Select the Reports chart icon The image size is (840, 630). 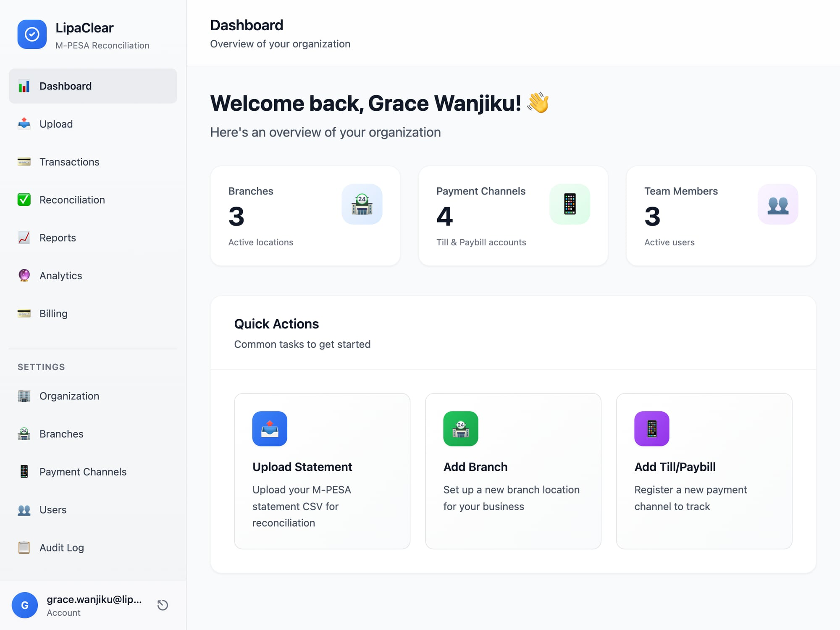tap(24, 238)
